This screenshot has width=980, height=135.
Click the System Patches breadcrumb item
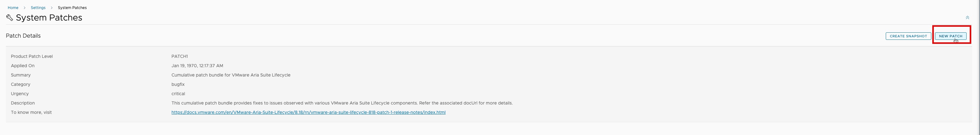click(72, 7)
